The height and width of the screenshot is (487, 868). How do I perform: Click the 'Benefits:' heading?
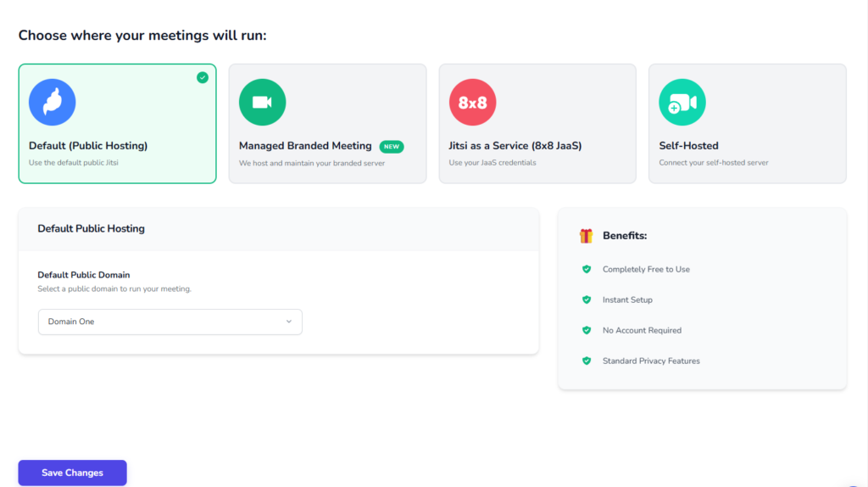click(625, 236)
